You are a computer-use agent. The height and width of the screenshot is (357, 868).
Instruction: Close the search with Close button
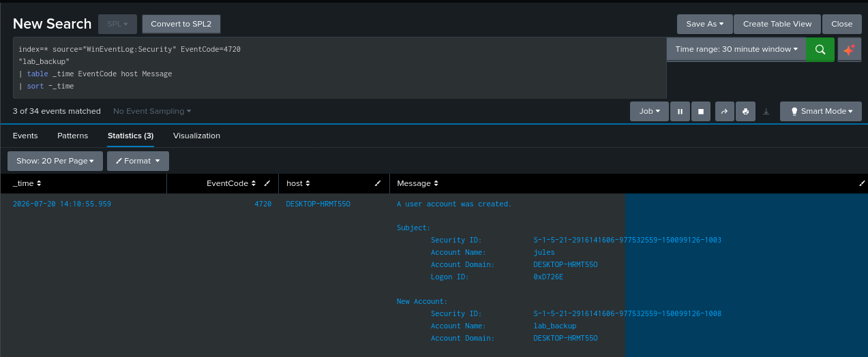(841, 24)
